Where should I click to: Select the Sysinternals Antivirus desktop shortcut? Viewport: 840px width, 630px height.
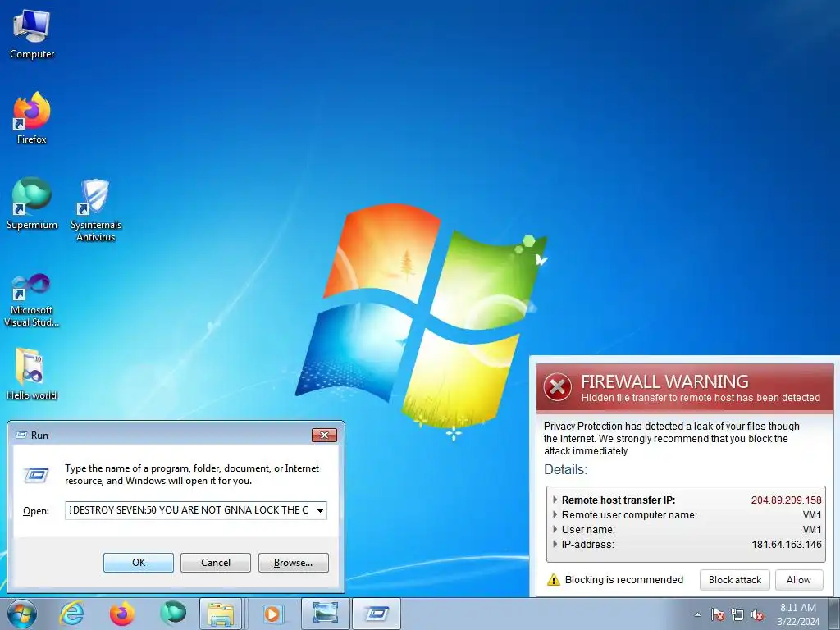coord(96,210)
